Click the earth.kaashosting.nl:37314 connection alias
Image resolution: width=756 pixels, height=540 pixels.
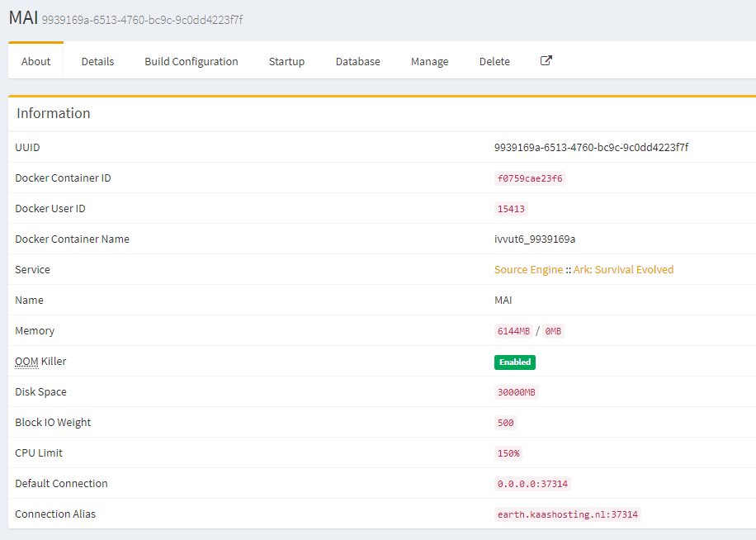(x=567, y=514)
